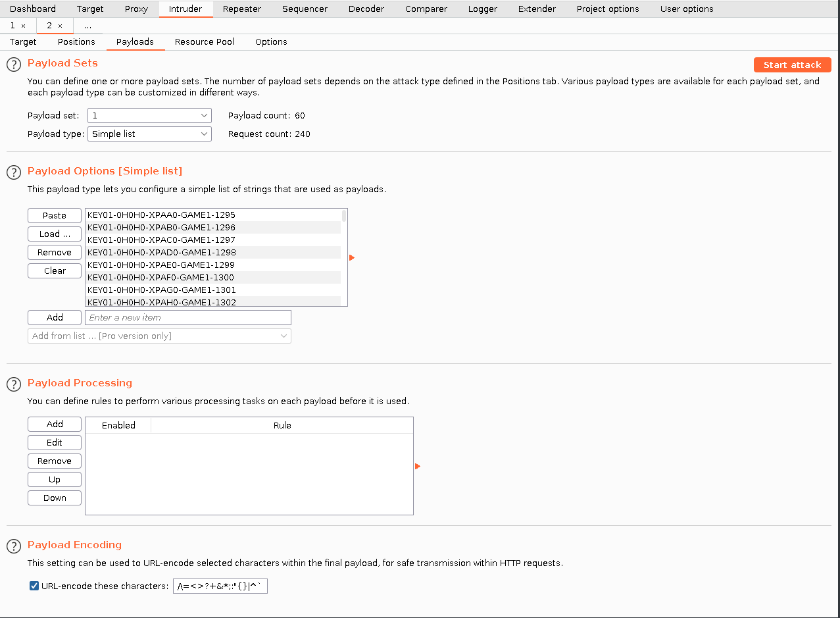Focus the Enter a new item field

(x=187, y=318)
